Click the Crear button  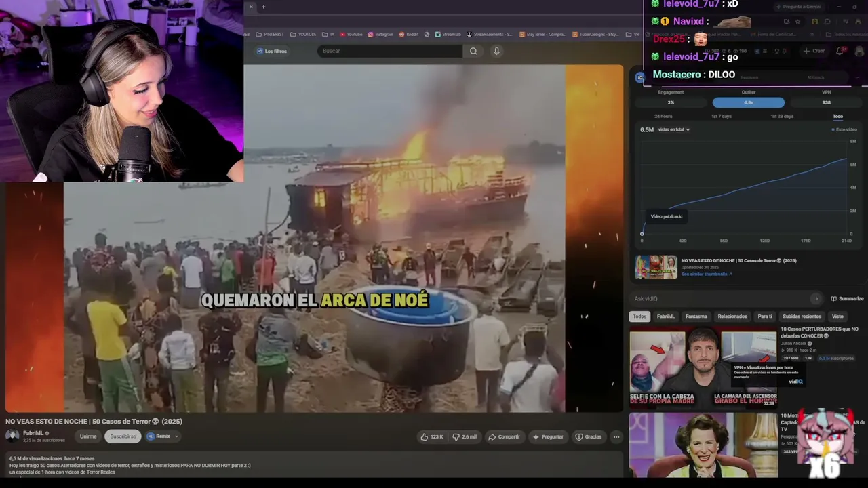[x=814, y=51]
